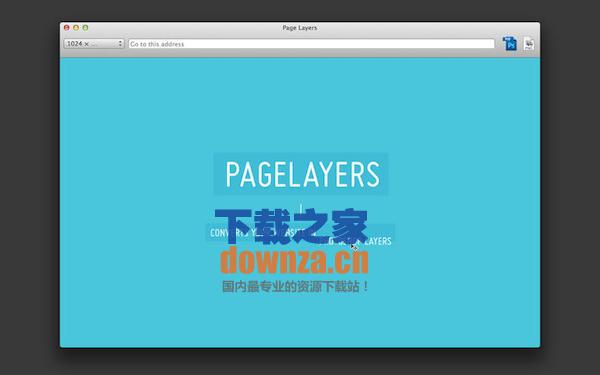This screenshot has height=375, width=600.
Task: Minimize the Page Layers window
Action: (76, 28)
